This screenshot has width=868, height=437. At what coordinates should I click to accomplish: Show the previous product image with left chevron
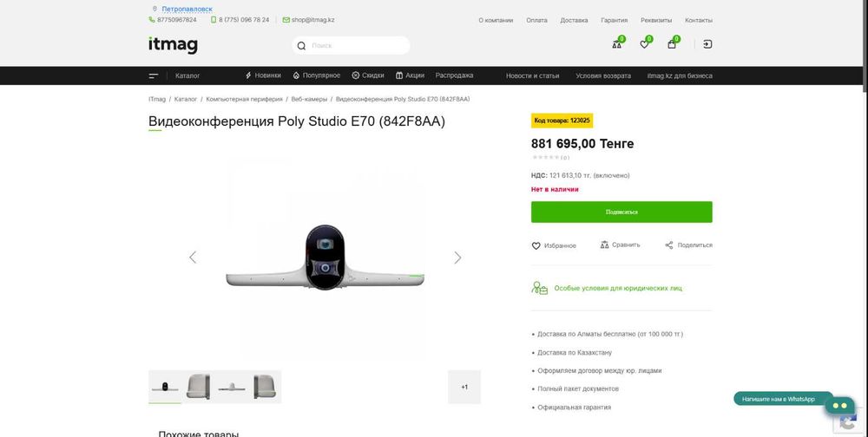point(193,258)
